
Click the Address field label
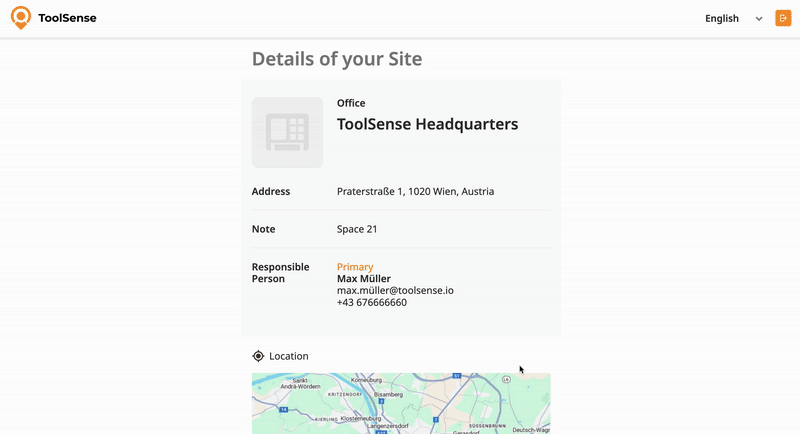[271, 191]
